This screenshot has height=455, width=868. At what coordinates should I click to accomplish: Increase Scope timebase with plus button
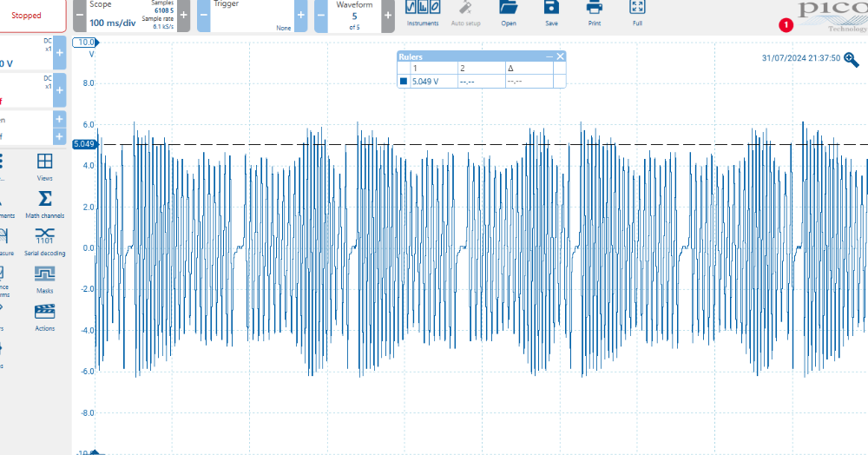[x=183, y=16]
